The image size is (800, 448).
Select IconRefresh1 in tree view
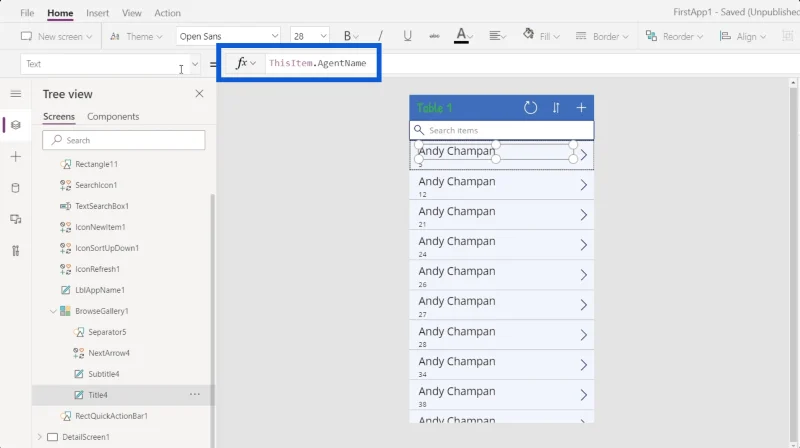point(97,268)
